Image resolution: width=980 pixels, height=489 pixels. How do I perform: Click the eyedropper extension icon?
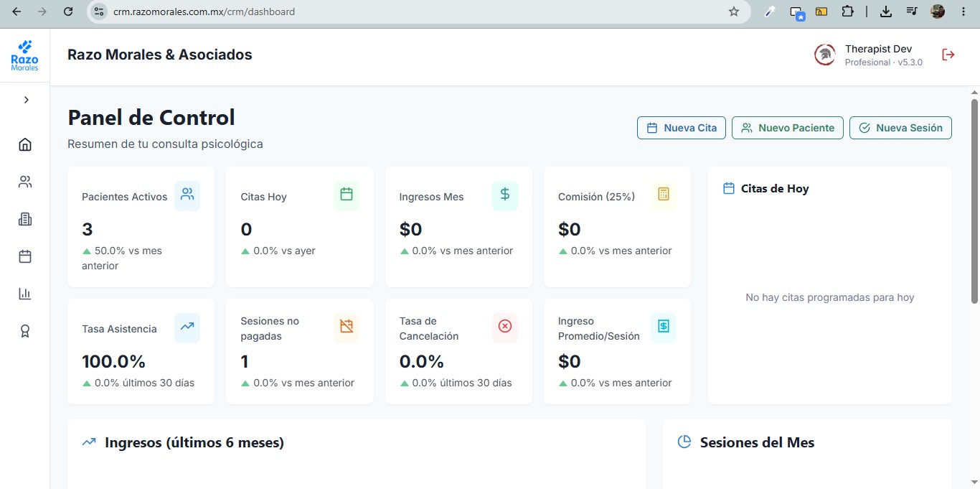click(x=770, y=11)
